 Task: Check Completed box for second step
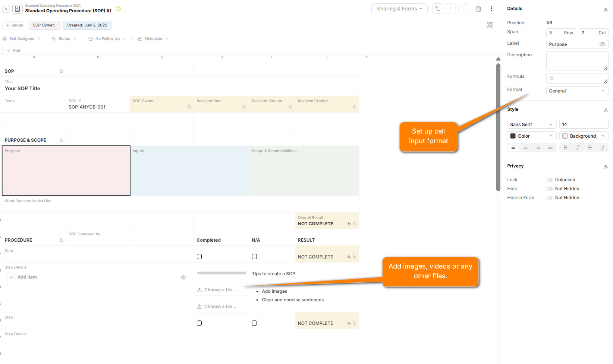[199, 323]
